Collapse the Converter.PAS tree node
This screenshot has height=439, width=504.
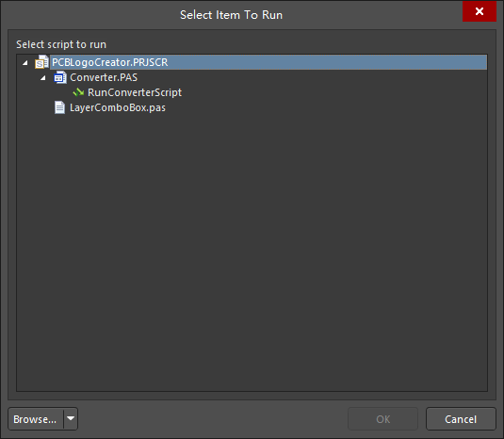pyautogui.click(x=43, y=78)
